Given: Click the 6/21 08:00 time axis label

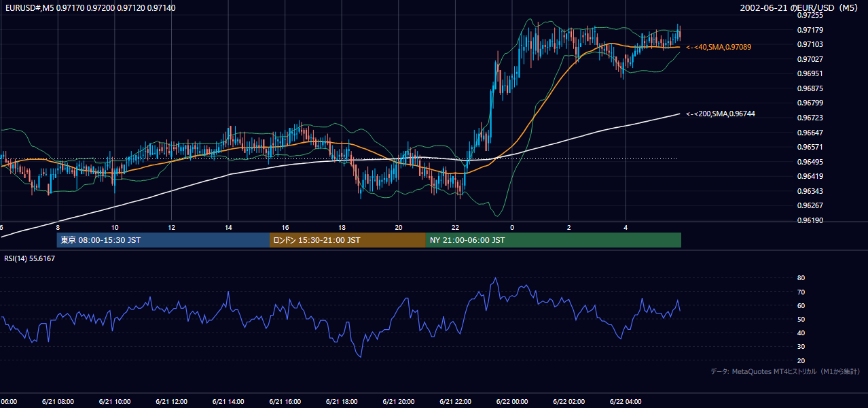Looking at the screenshot, I should (x=57, y=401).
